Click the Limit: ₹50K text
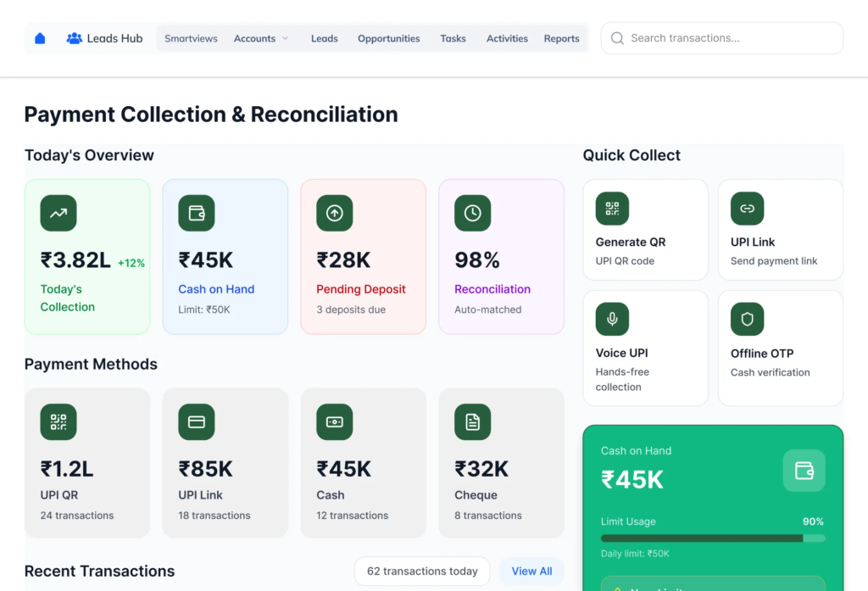Viewport: 868px width, 591px height. (x=203, y=309)
